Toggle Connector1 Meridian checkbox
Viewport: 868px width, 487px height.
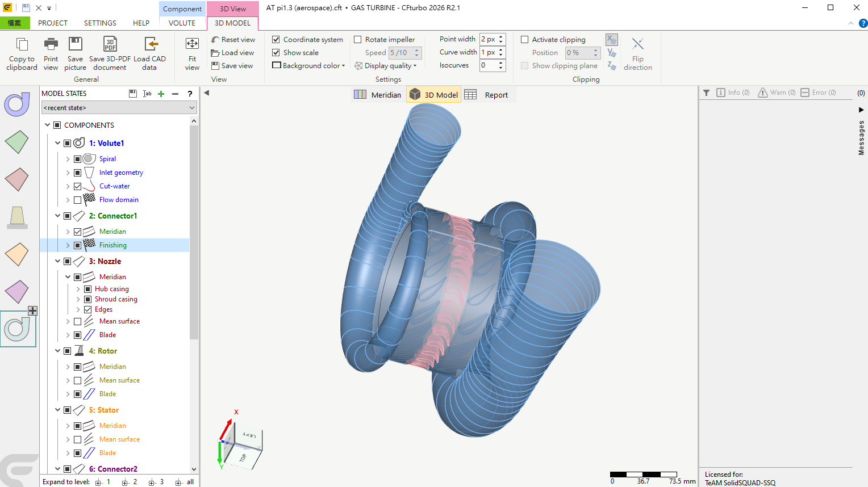[78, 232]
